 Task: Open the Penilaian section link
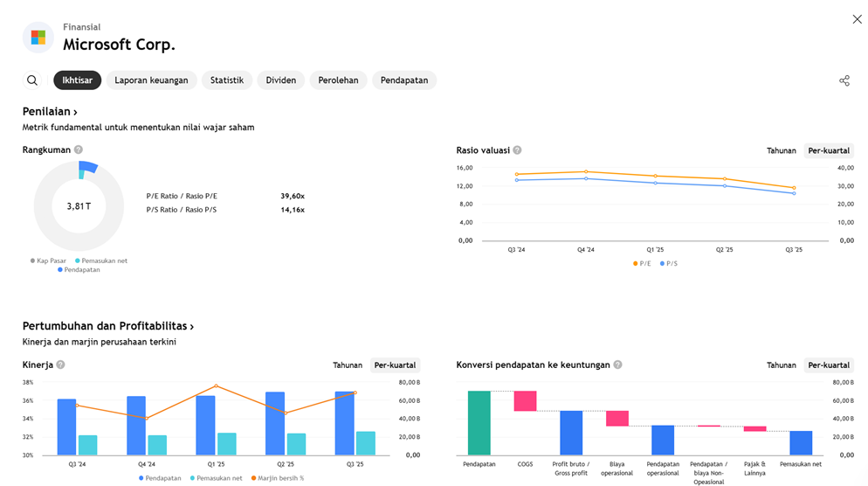tap(50, 111)
